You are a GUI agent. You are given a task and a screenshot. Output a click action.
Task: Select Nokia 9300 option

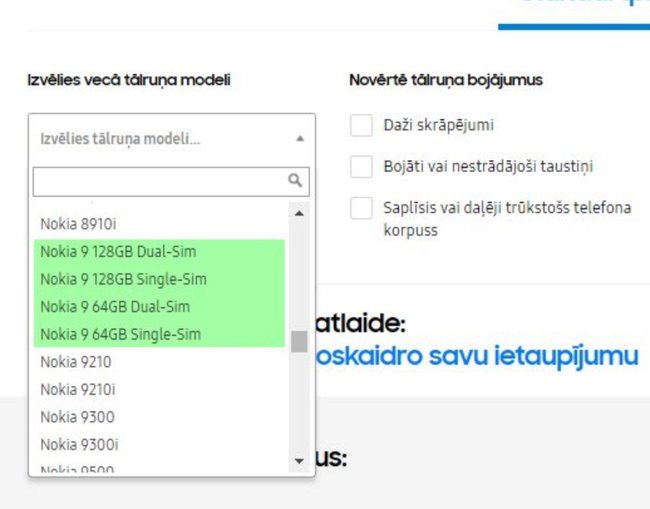[160, 417]
